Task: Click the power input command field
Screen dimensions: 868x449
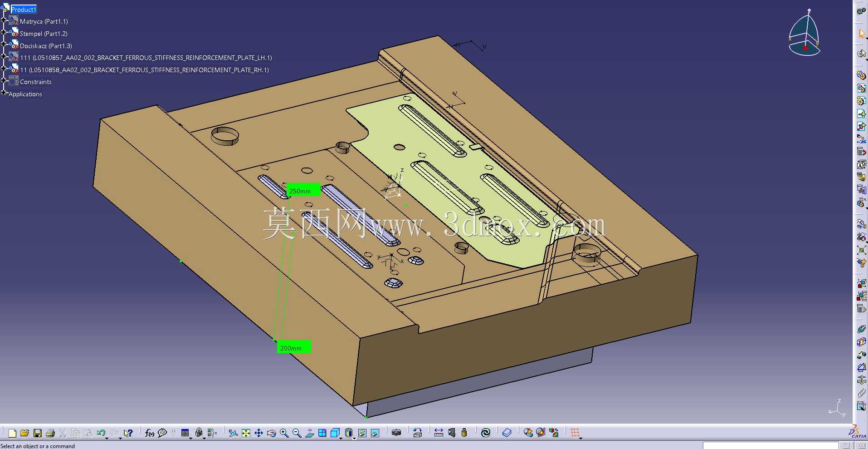Action: pos(770,445)
